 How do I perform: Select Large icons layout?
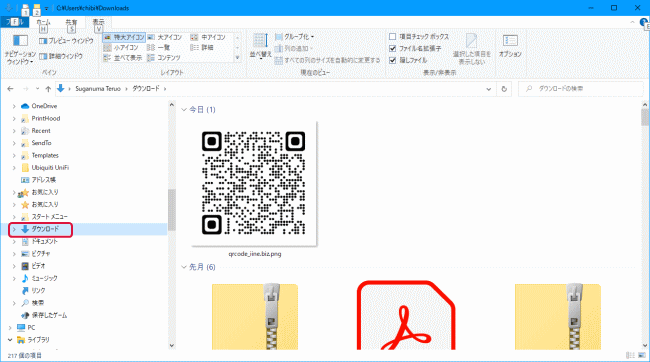pyautogui.click(x=165, y=37)
